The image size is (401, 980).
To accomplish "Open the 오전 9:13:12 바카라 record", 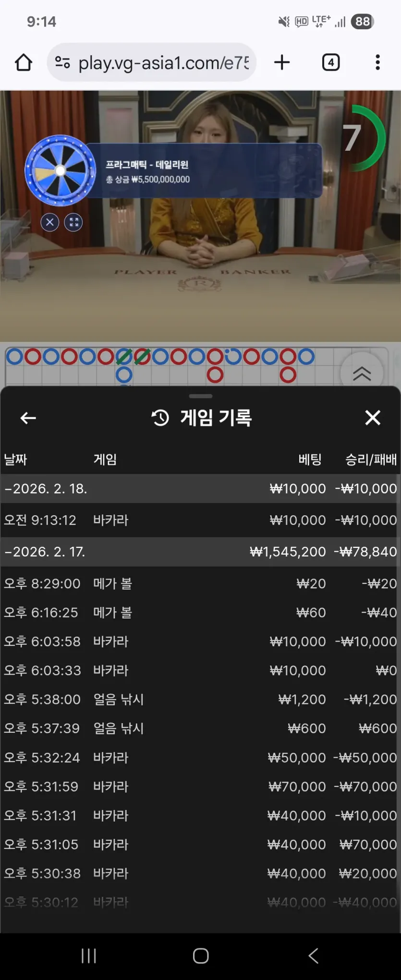I will 200,520.
